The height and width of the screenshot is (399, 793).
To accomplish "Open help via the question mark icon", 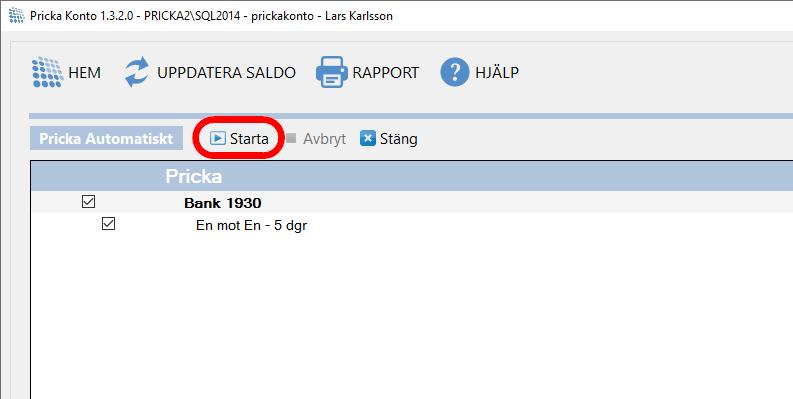I will [455, 72].
